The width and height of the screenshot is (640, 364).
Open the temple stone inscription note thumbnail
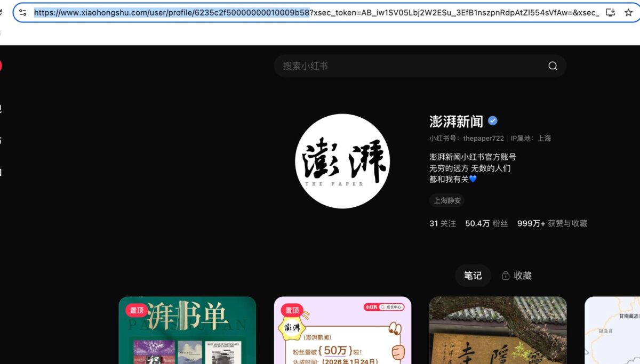(498, 330)
